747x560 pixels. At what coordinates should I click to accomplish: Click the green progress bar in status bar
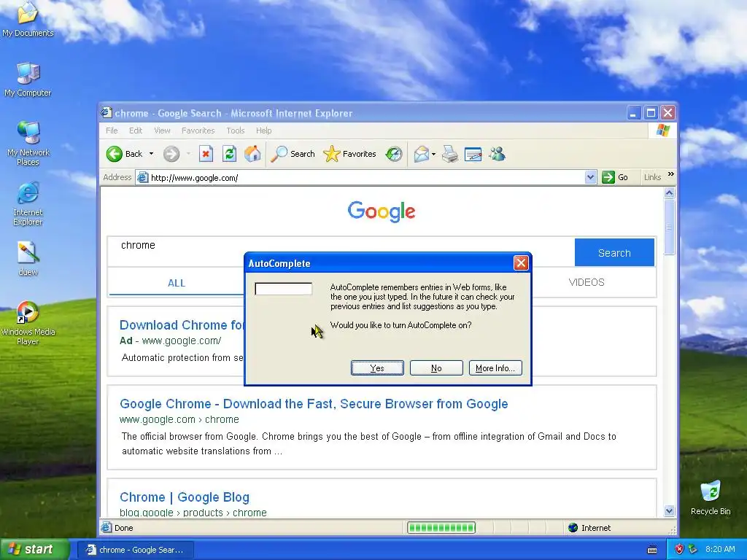441,527
